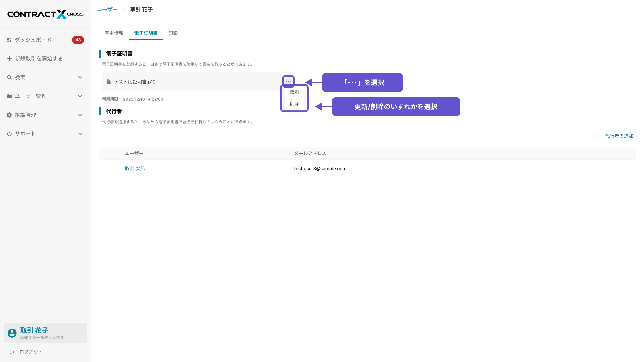Select 削除 from the certificate menu

coord(294,104)
